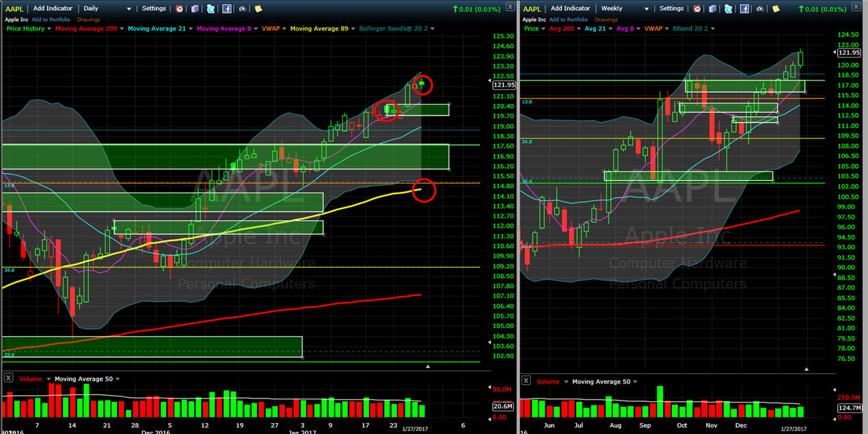Click the copy chart icon on Weekly chart
This screenshot has width=868, height=434.
coord(712,9)
